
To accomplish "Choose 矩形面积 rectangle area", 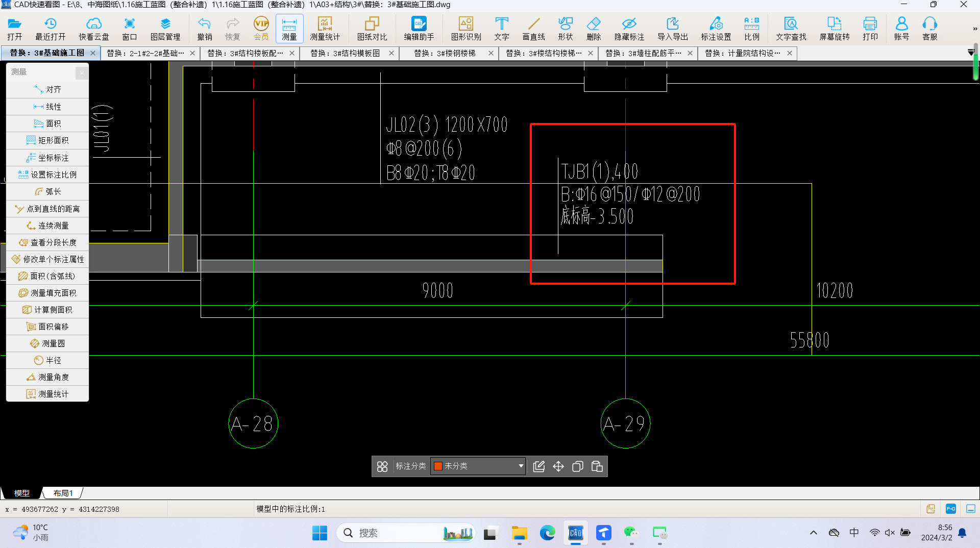I will [x=47, y=140].
